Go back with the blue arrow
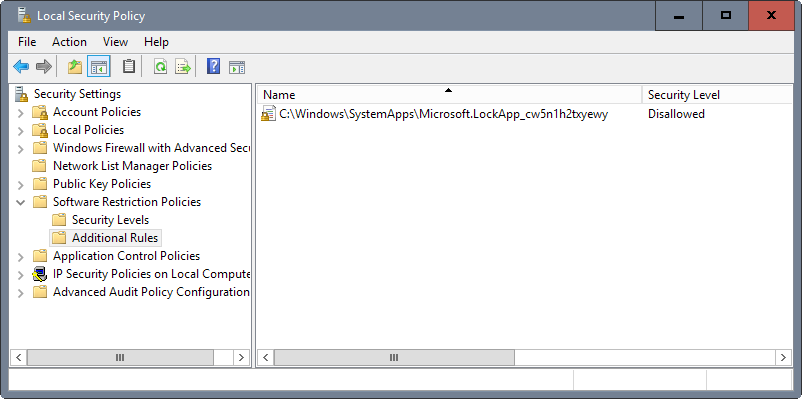Viewport: 802px width, 399px height. pyautogui.click(x=21, y=66)
